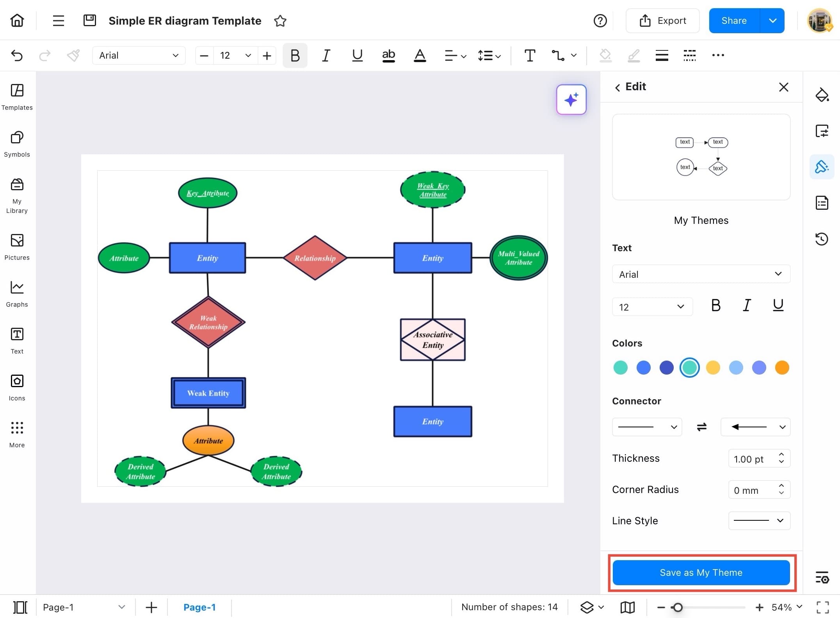Image resolution: width=840 pixels, height=618 pixels.
Task: Pick the orange theme color swatch
Action: click(x=782, y=368)
